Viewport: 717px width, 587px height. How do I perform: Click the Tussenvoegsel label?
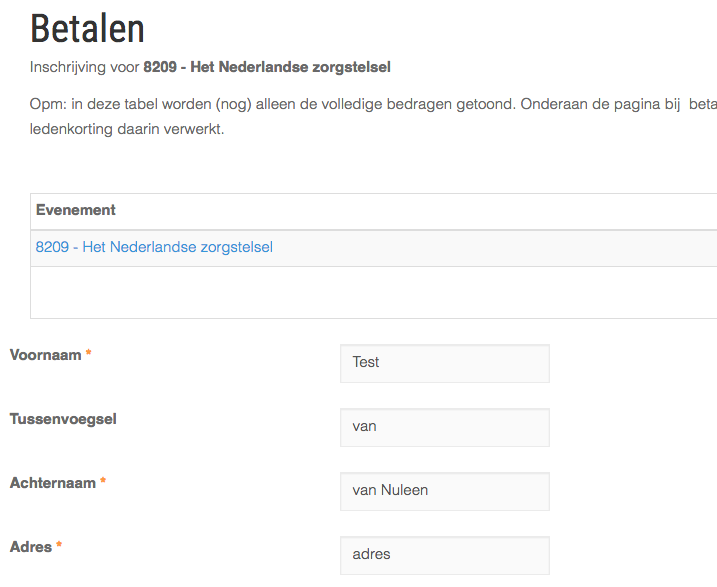tap(63, 419)
